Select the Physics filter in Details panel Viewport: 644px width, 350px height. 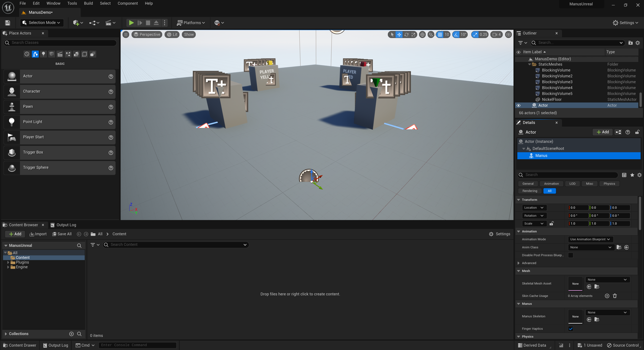pos(609,184)
